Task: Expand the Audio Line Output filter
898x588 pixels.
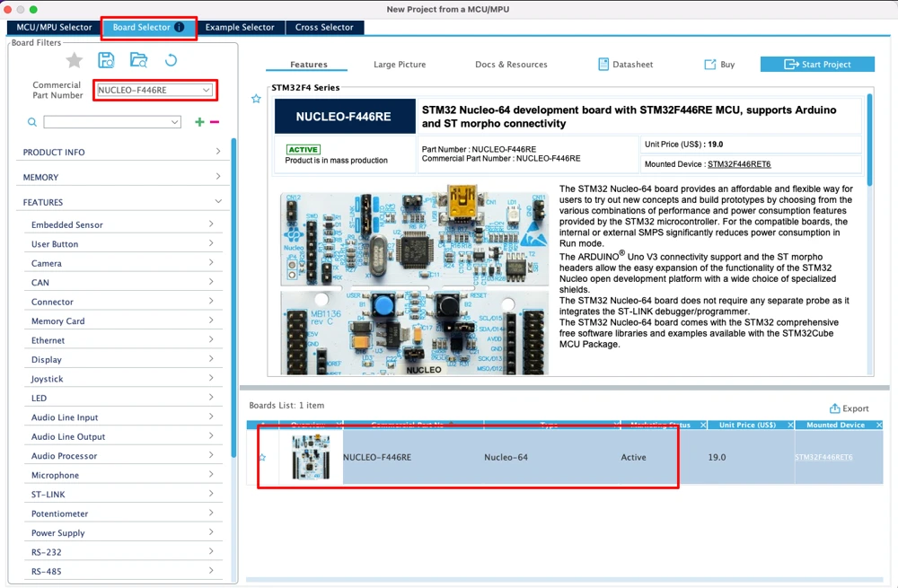Action: (123, 437)
